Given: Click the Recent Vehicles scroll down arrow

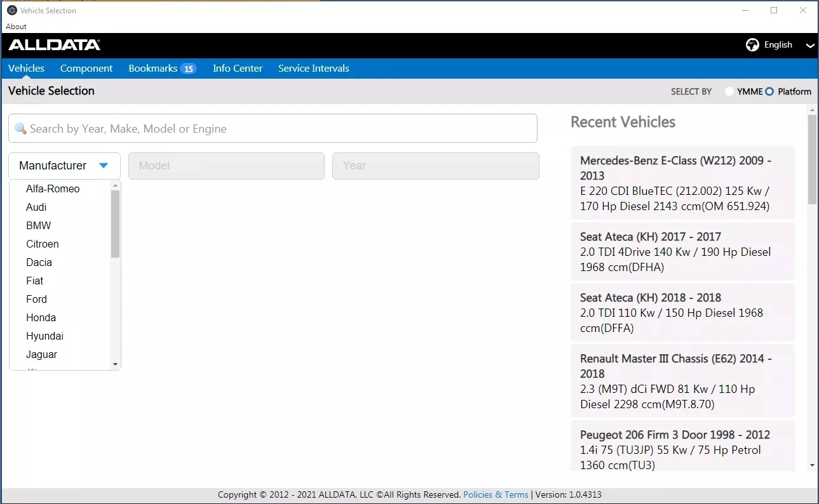Looking at the screenshot, I should click(x=812, y=465).
